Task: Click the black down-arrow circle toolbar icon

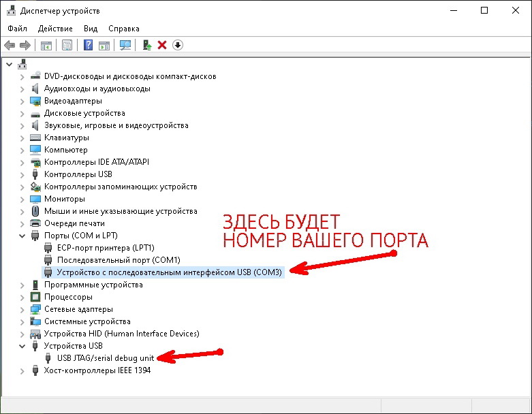Action: click(178, 45)
